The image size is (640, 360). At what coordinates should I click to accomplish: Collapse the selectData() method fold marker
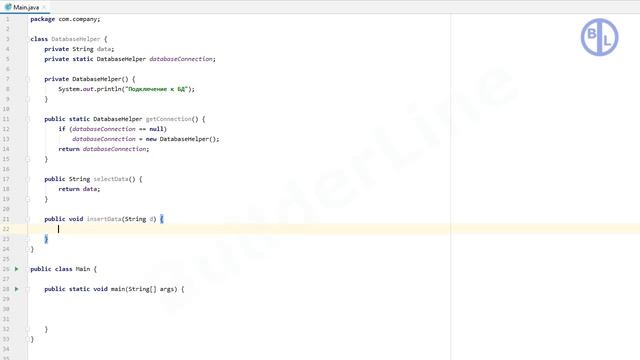click(28, 179)
